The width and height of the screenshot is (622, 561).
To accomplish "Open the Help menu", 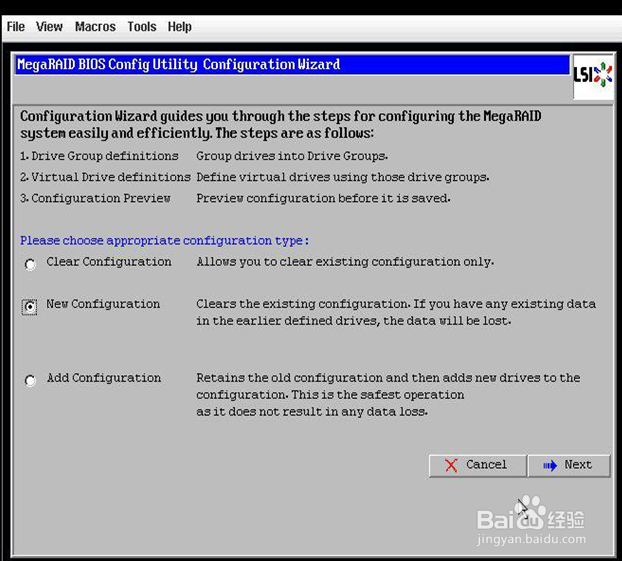I will click(x=179, y=27).
